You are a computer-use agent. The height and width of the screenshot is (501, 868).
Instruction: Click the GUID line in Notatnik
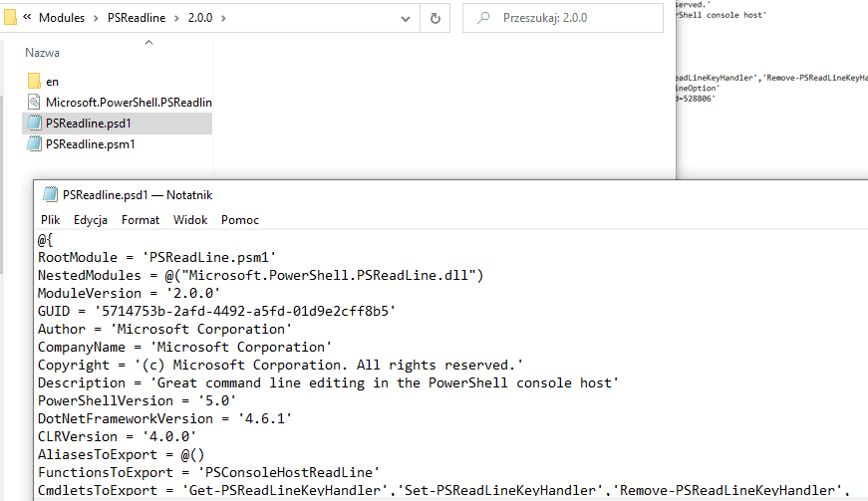(217, 311)
